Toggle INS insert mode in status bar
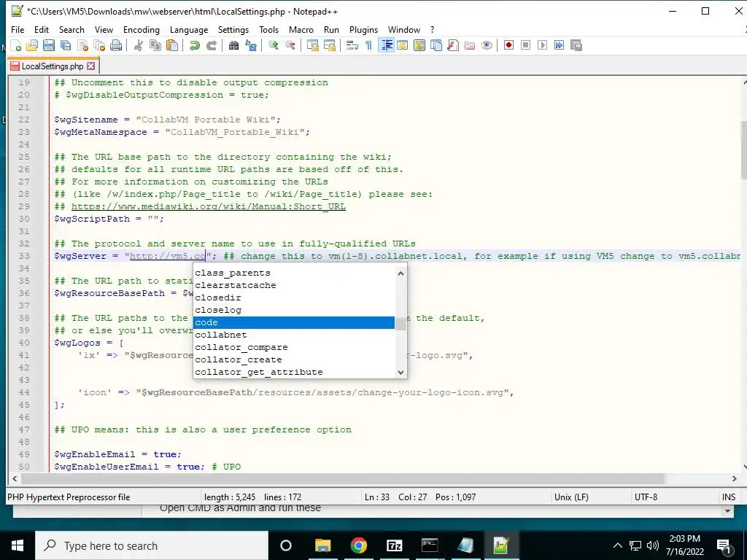The height and width of the screenshot is (560, 747). click(x=729, y=497)
